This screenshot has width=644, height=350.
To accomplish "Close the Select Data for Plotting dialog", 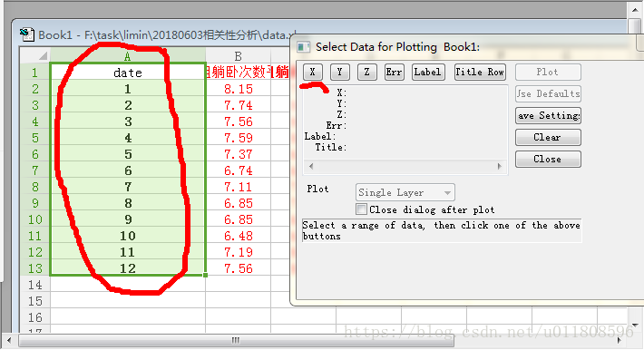I will point(548,159).
